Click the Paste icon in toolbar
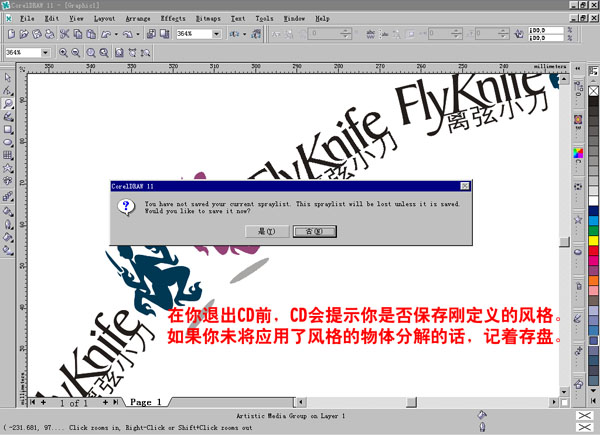600x435 pixels. [x=91, y=34]
